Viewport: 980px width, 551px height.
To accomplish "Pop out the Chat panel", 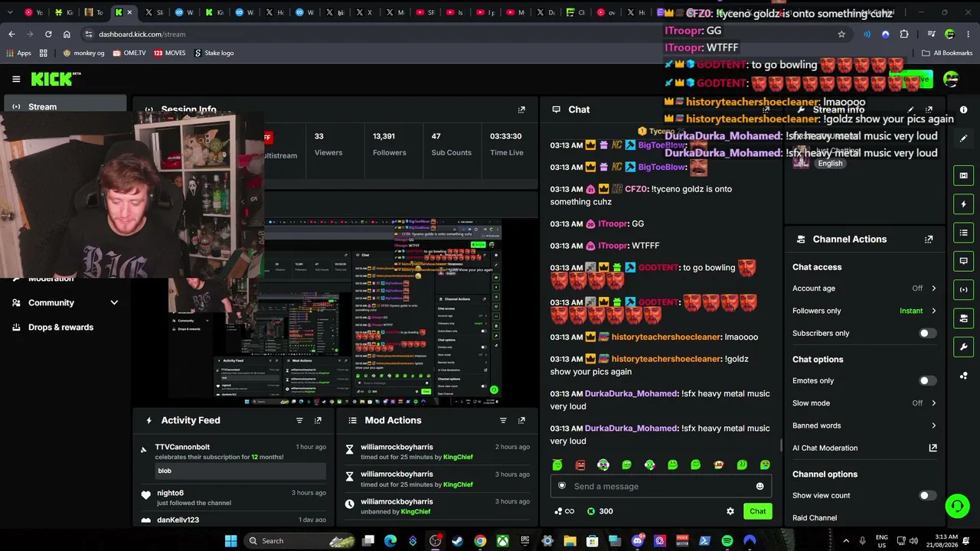I will pyautogui.click(x=766, y=109).
